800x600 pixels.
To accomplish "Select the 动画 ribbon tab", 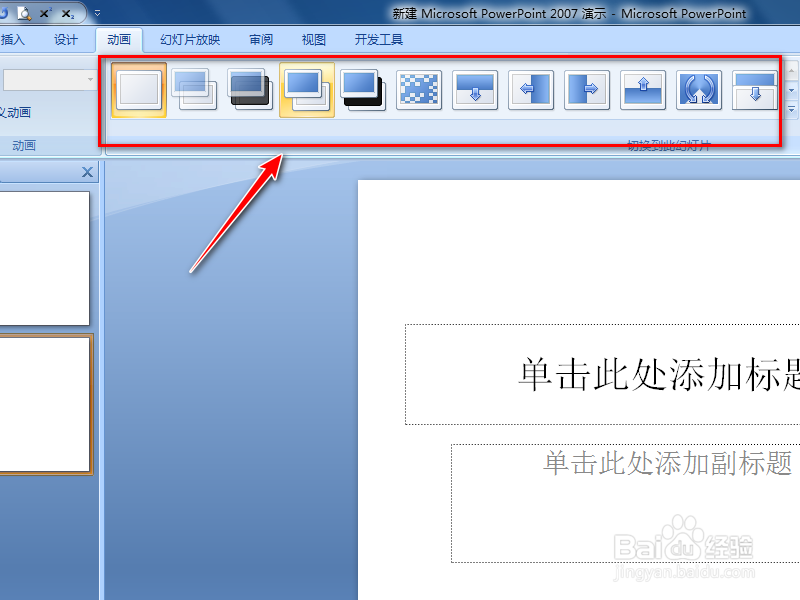I will (x=119, y=39).
